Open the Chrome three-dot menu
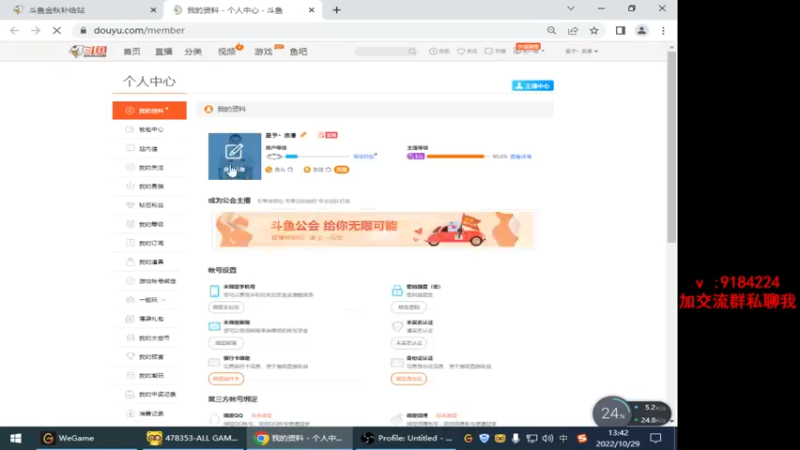This screenshot has height=450, width=800. pyautogui.click(x=663, y=31)
